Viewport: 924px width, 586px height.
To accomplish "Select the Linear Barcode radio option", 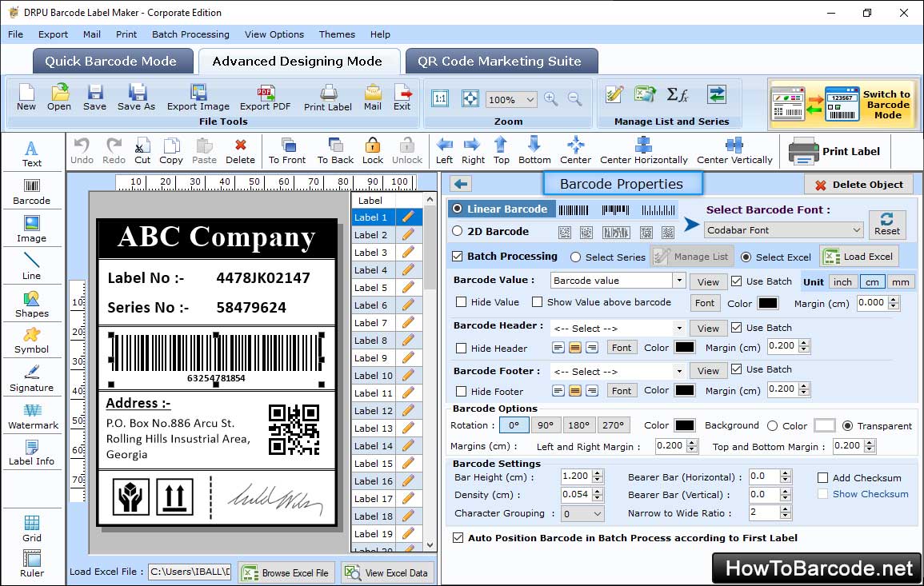I will [458, 209].
